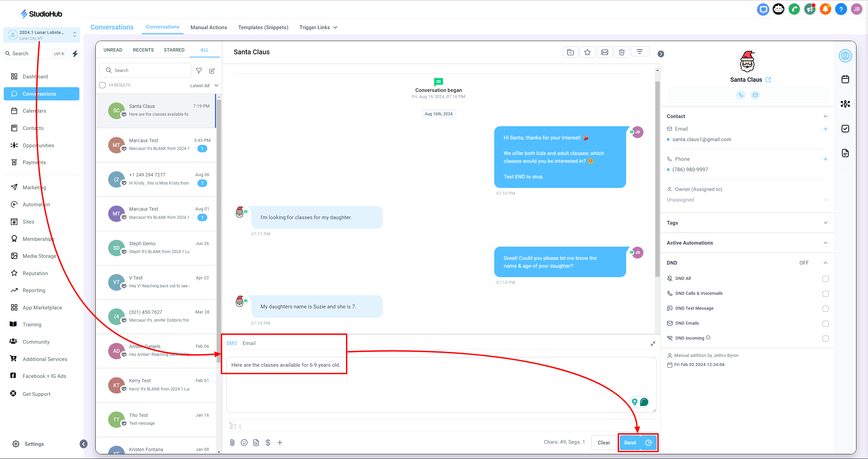Check DND Text Message option
Viewport: 868px width, 459px height.
click(825, 309)
